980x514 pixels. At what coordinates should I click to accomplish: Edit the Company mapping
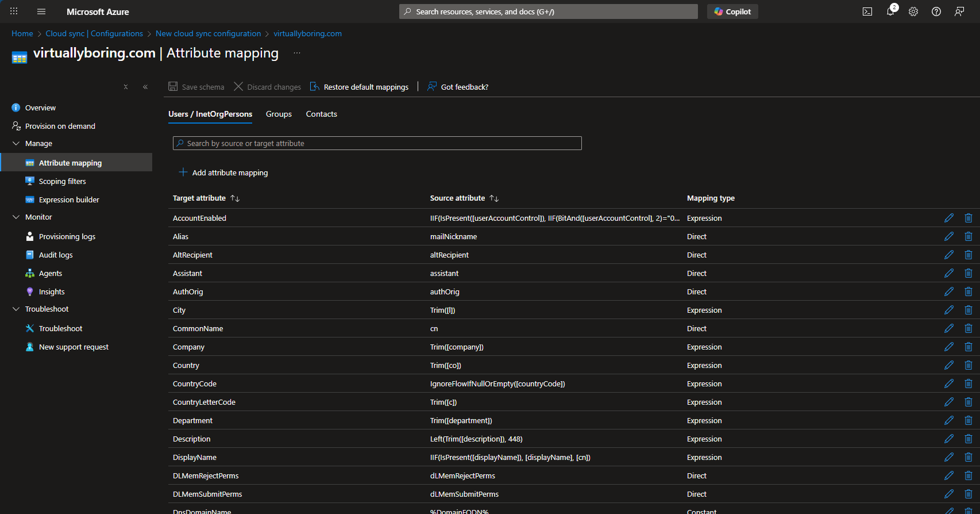click(x=949, y=347)
